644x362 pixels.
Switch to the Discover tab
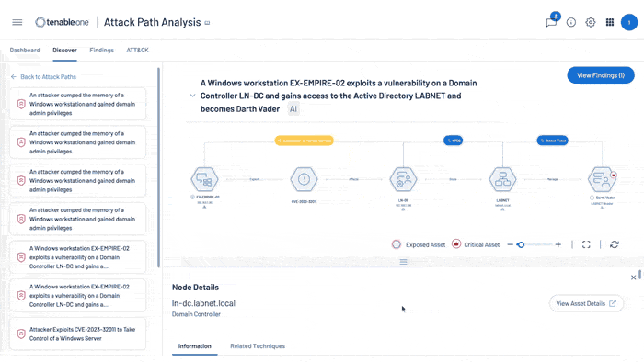[64, 50]
